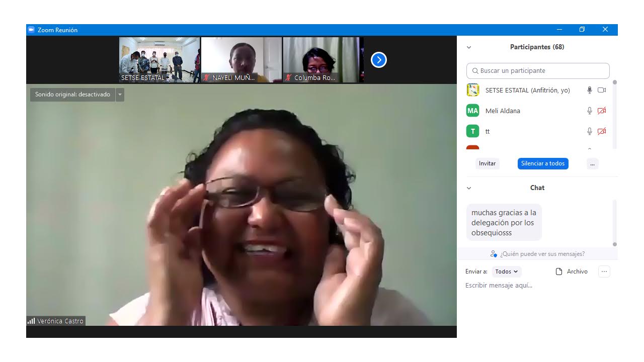Select the tt participant name
This screenshot has height=362, width=644.
click(488, 131)
